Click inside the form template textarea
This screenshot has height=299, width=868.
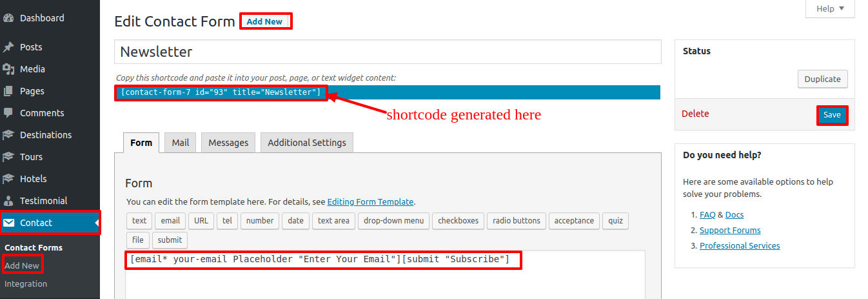click(x=384, y=274)
